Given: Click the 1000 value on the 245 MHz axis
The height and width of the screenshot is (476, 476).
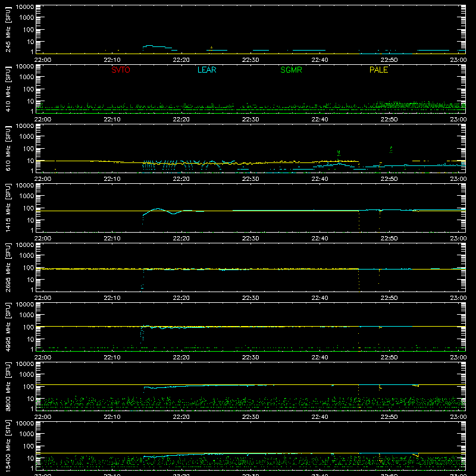Looking at the screenshot, I should tap(27, 18).
